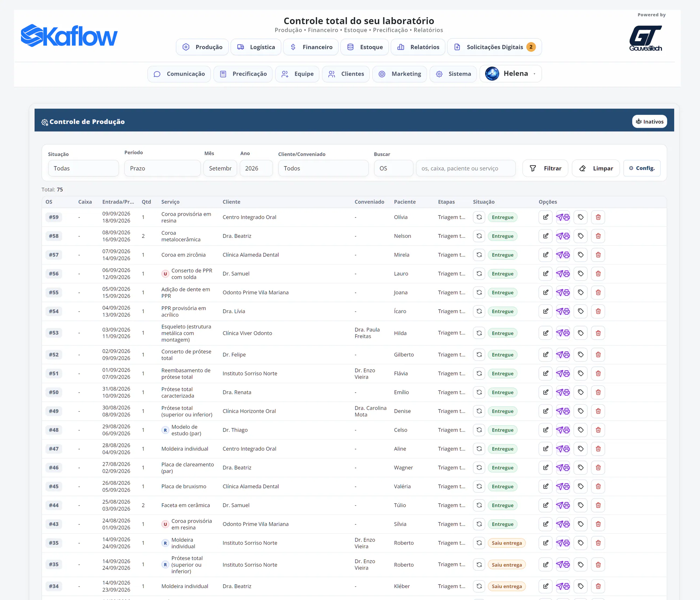Click the refresh icon for Kléber's order #34
Image resolution: width=700 pixels, height=600 pixels.
point(479,586)
